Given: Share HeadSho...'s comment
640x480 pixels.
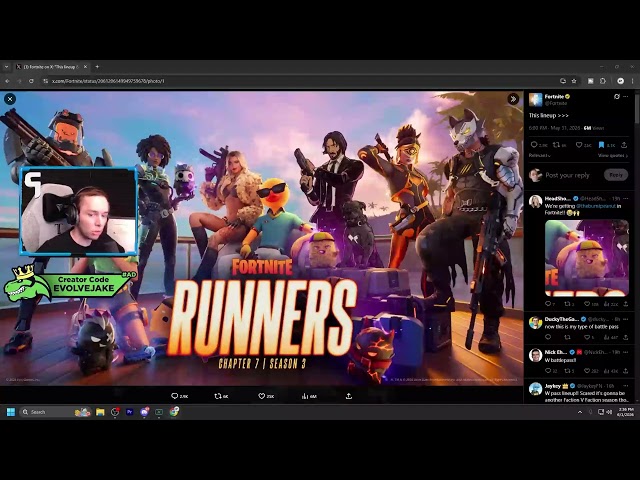Looking at the screenshot, I should coord(625,304).
